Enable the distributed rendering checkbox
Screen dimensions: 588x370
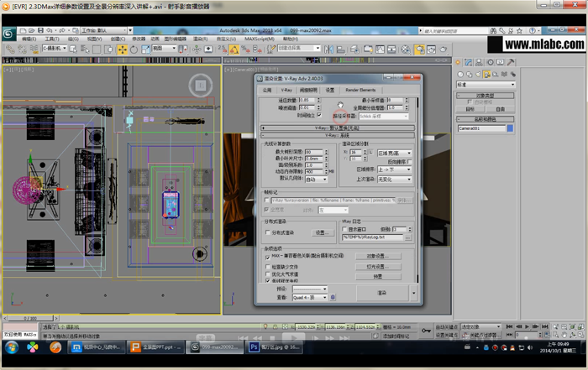coord(269,232)
